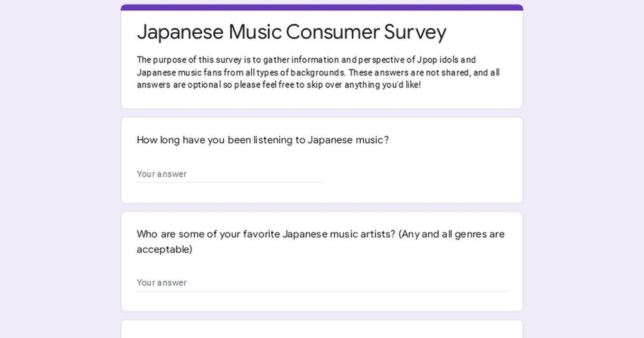The image size is (644, 338).
Task: Focus the answer field for favorite artists question
Action: [x=322, y=283]
